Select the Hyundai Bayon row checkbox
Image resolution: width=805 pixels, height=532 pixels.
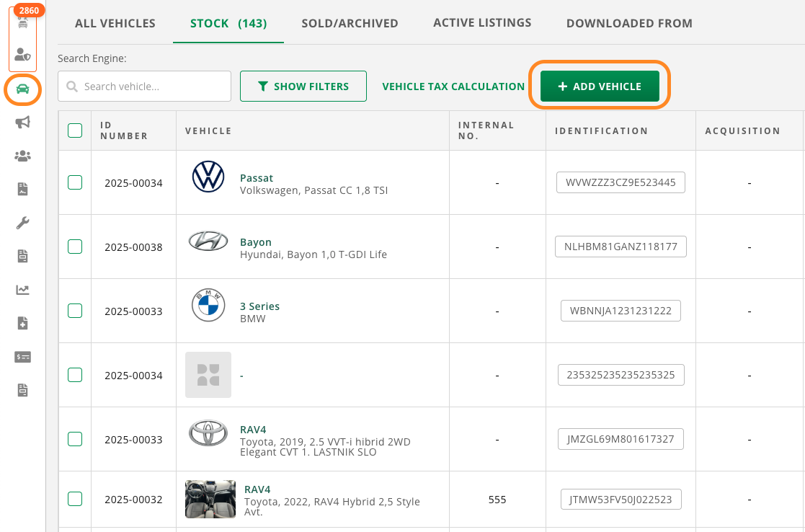[75, 247]
